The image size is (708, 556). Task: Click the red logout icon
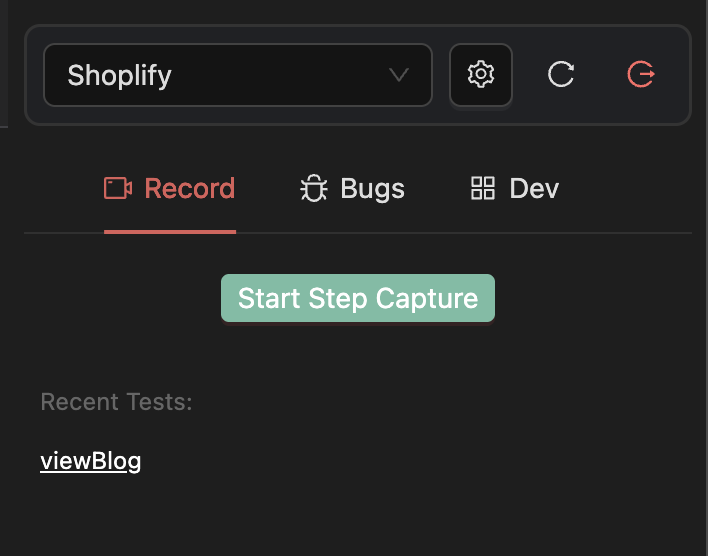(640, 75)
